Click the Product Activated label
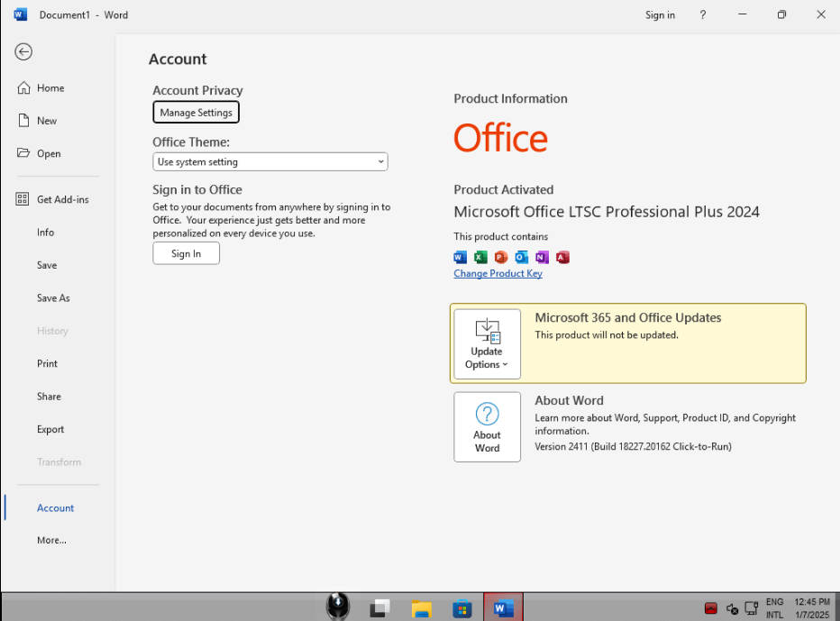 tap(504, 189)
